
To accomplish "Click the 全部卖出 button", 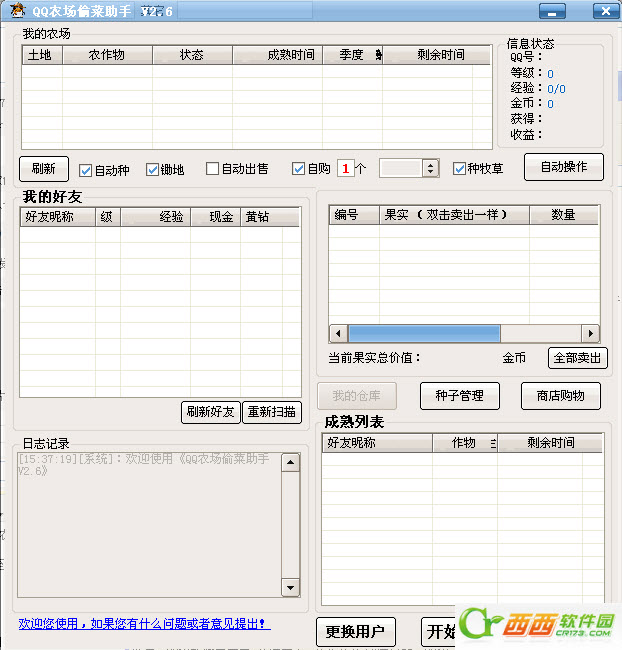I will tap(578, 358).
